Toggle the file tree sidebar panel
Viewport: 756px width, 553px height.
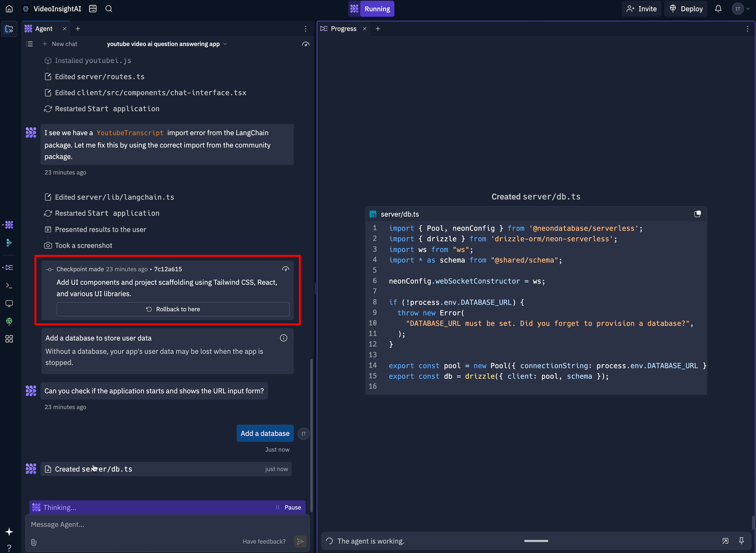(x=9, y=29)
